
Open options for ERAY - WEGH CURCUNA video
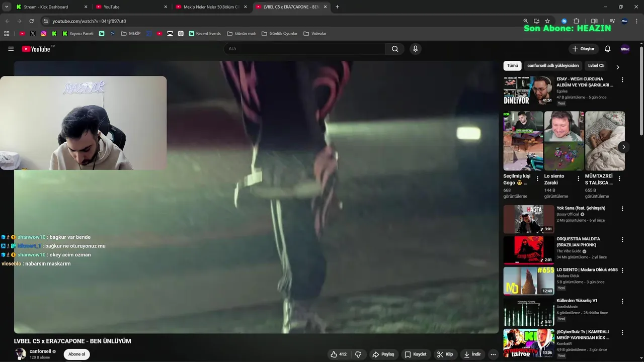622,80
